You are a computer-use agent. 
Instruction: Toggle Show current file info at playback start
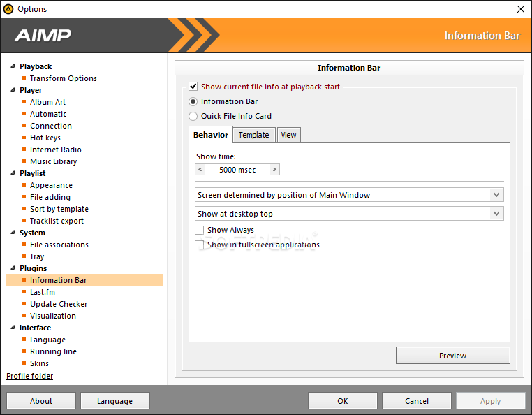(193, 87)
